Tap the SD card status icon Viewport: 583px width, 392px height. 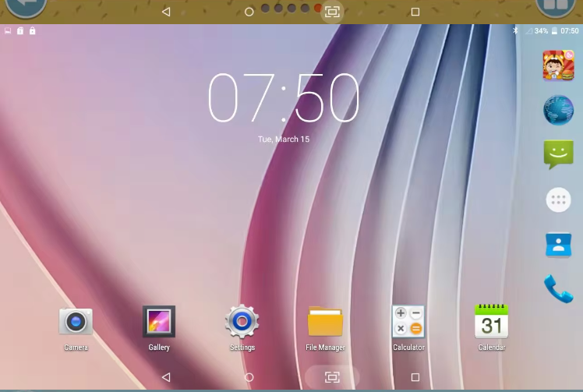pyautogui.click(x=20, y=31)
